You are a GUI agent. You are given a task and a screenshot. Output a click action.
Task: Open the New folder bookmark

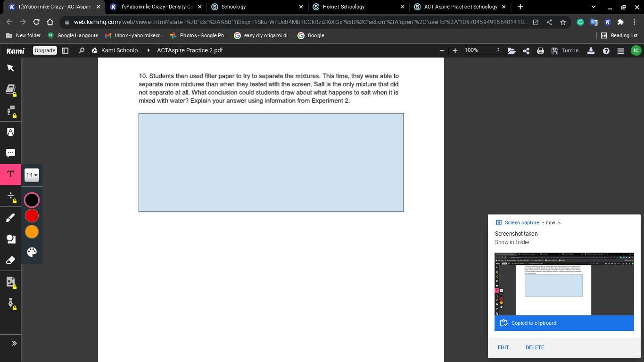point(24,35)
